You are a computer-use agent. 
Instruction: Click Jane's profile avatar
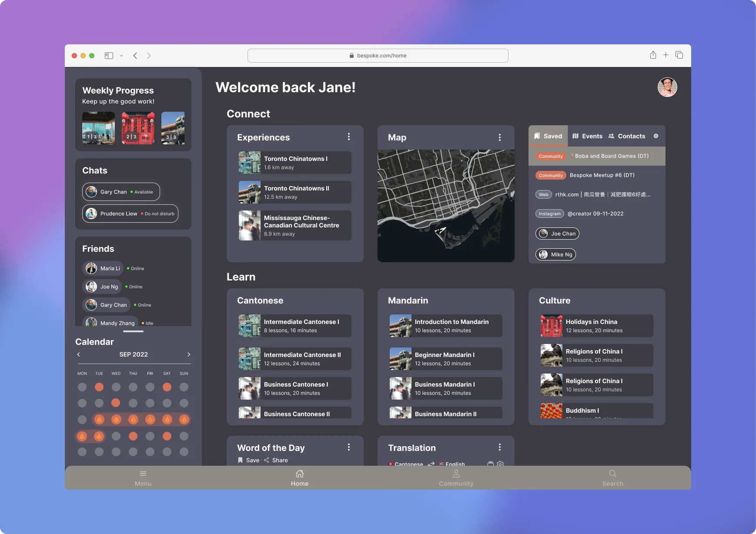click(x=667, y=87)
